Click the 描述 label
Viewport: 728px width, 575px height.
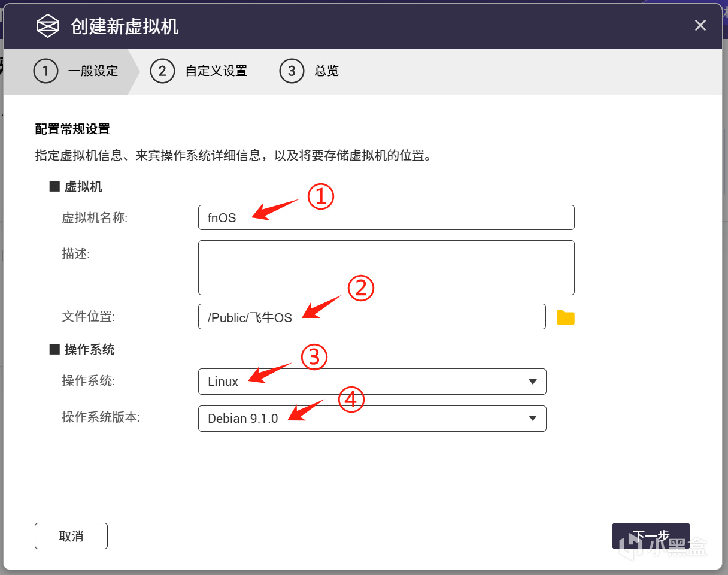(75, 253)
